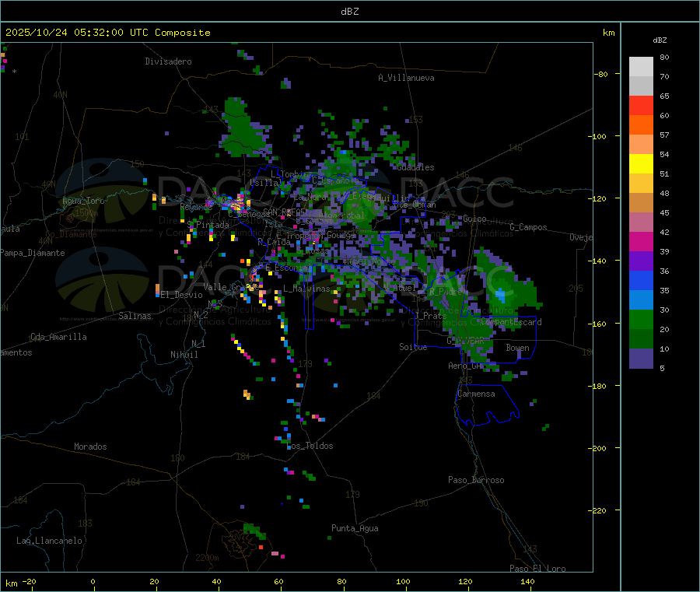Viewport: 700px width, 592px height.
Task: Click the Cda_Amarilla map label
Action: click(58, 337)
